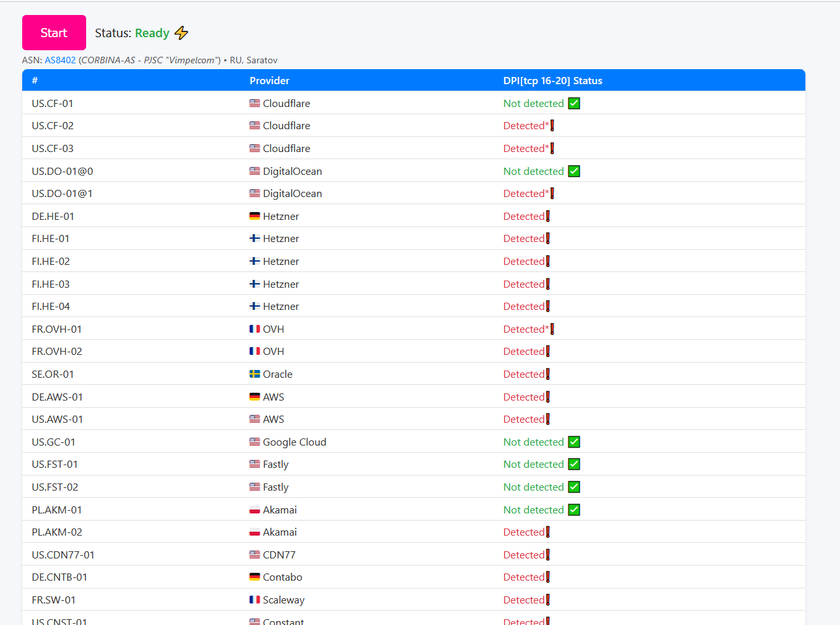Screen dimensions: 840x625
Task: Click the green checkmark in the US.CF-01 row
Action: [574, 103]
